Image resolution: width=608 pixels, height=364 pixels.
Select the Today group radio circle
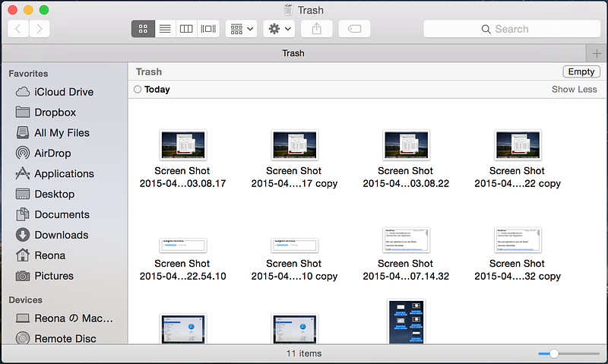pos(138,90)
